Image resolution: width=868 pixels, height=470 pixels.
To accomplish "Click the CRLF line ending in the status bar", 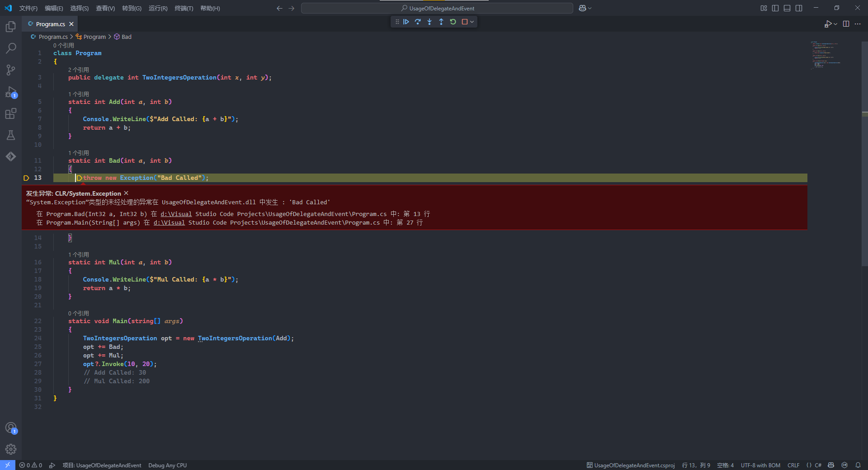I will tap(793, 465).
